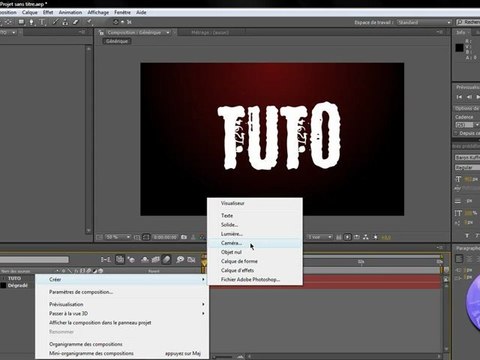Click the timecode 0:00:00:00 field in viewer

click(165, 237)
